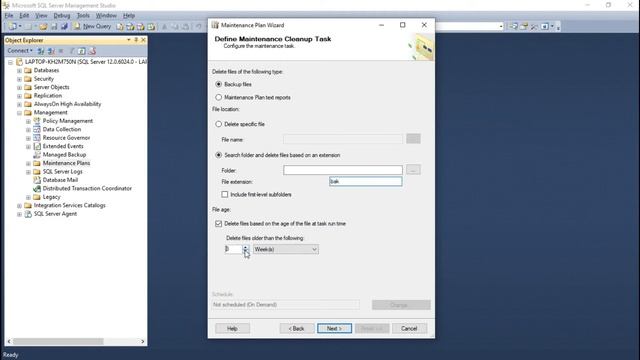Screen dimensions: 640x360
Task: Open the Debug menu
Action: tap(62, 16)
